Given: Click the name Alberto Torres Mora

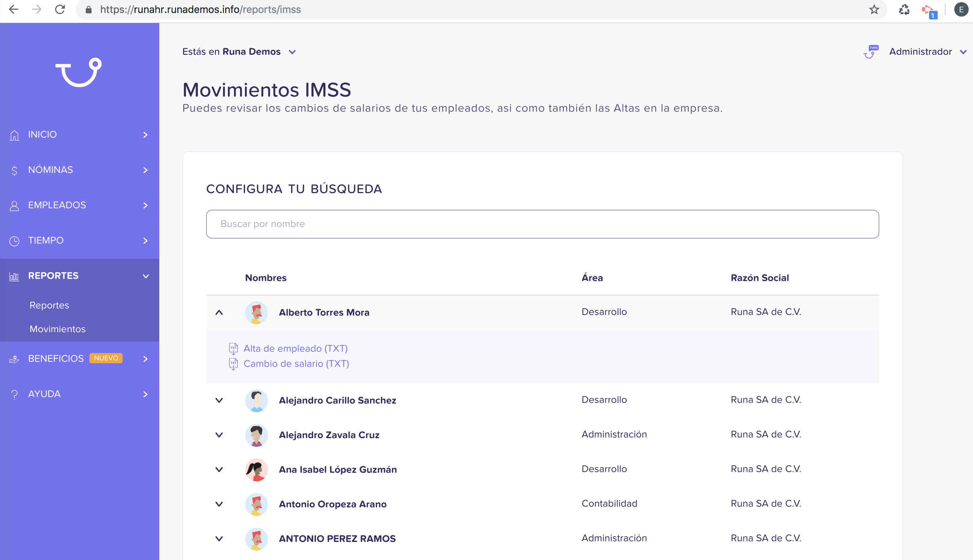Looking at the screenshot, I should (324, 312).
